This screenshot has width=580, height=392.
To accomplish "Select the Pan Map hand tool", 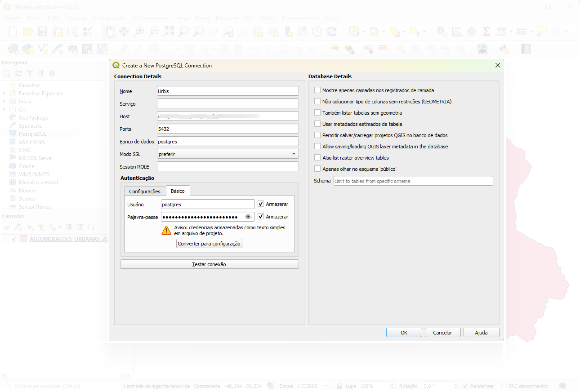I will coord(109,31).
